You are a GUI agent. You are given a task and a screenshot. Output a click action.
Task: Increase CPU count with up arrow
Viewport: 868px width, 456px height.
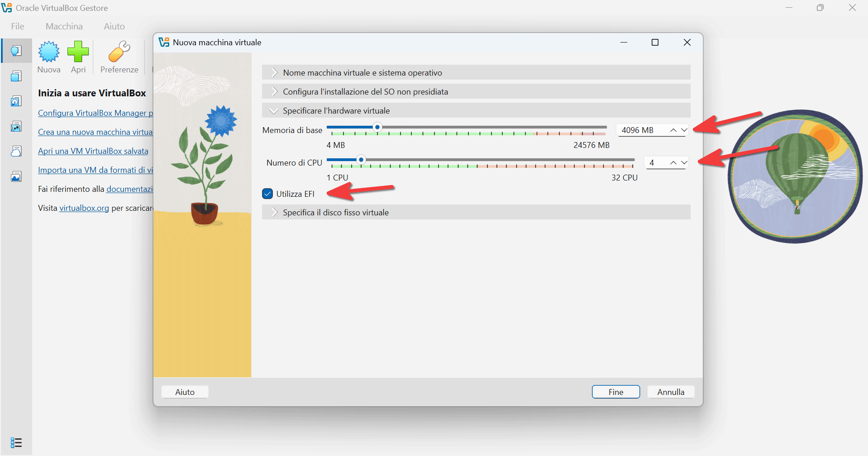[673, 163]
